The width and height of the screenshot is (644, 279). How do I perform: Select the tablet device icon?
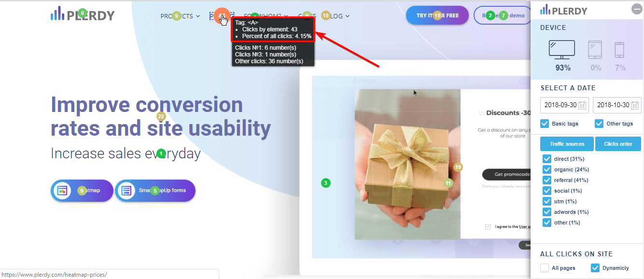click(595, 50)
